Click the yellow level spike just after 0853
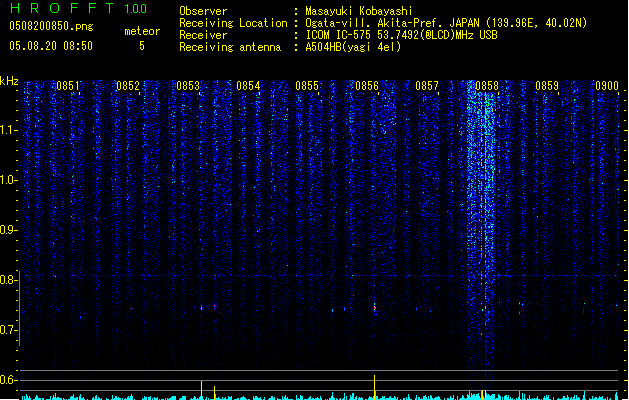Screen dimensions: 629x400 201,390
